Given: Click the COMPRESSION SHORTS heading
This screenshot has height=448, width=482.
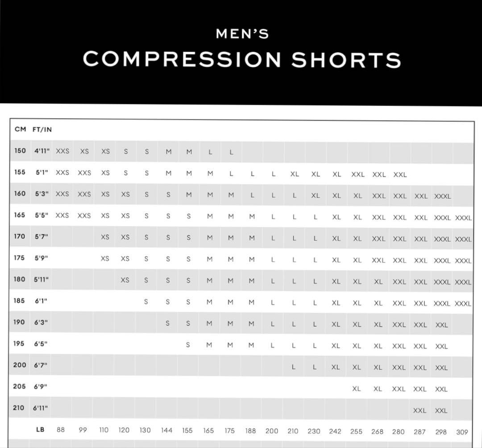Looking at the screenshot, I should point(242,59).
